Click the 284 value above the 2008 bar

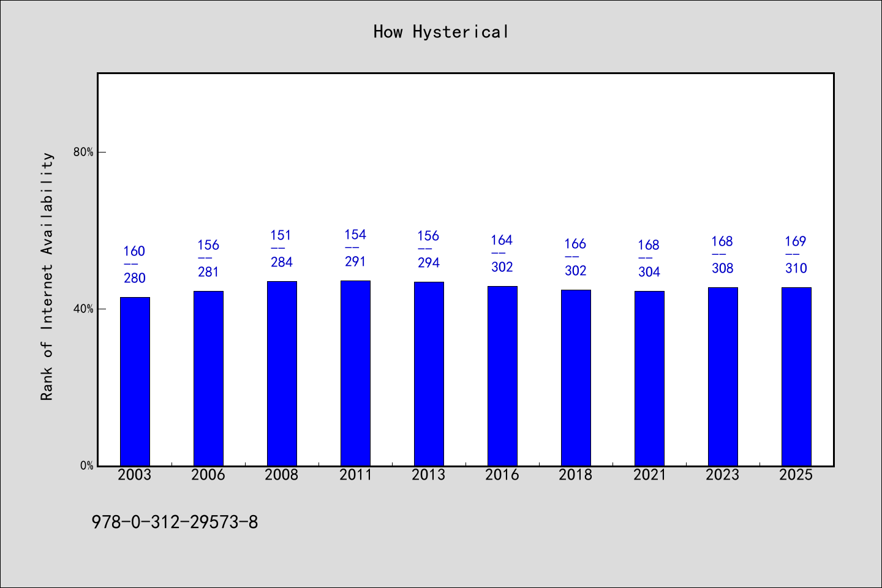tap(282, 262)
